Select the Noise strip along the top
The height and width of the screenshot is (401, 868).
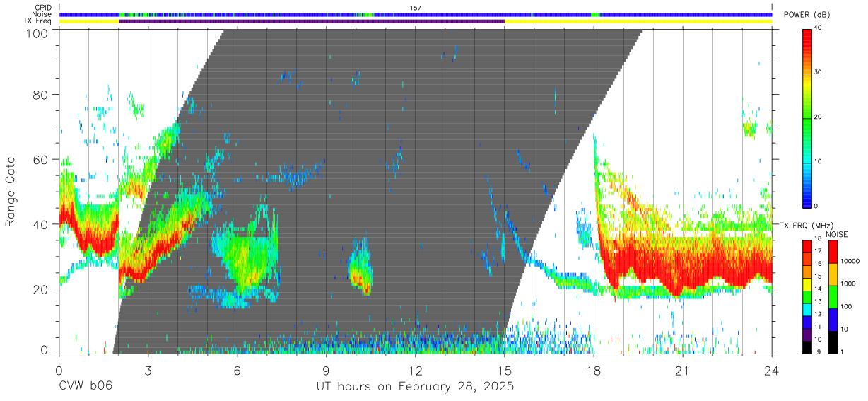[416, 14]
